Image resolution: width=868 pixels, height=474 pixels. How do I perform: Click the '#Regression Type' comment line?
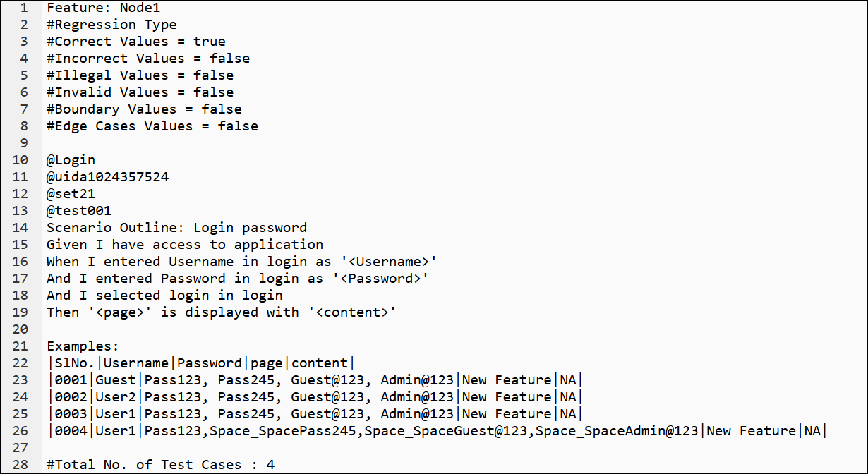point(111,25)
